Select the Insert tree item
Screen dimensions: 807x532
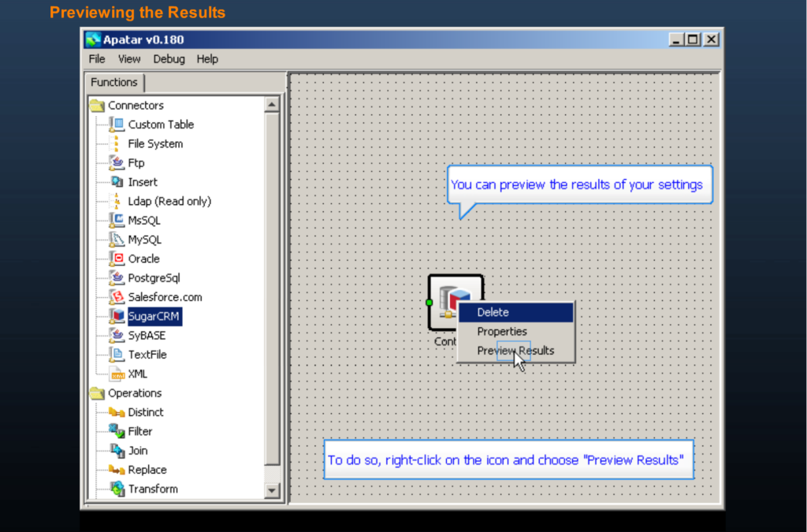pyautogui.click(x=143, y=181)
